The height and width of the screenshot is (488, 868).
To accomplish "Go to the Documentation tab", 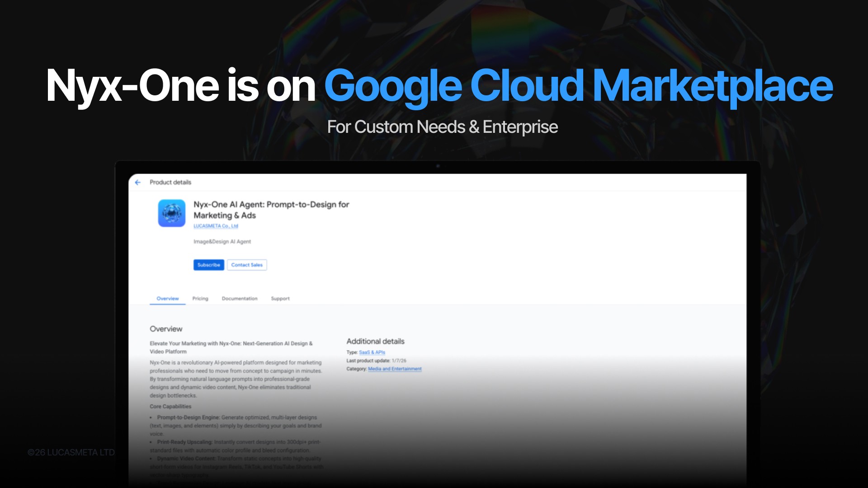I will (x=239, y=299).
